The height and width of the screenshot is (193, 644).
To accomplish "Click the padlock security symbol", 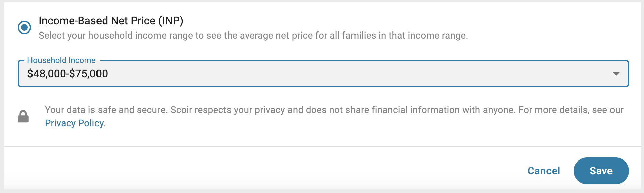I will coord(23,116).
